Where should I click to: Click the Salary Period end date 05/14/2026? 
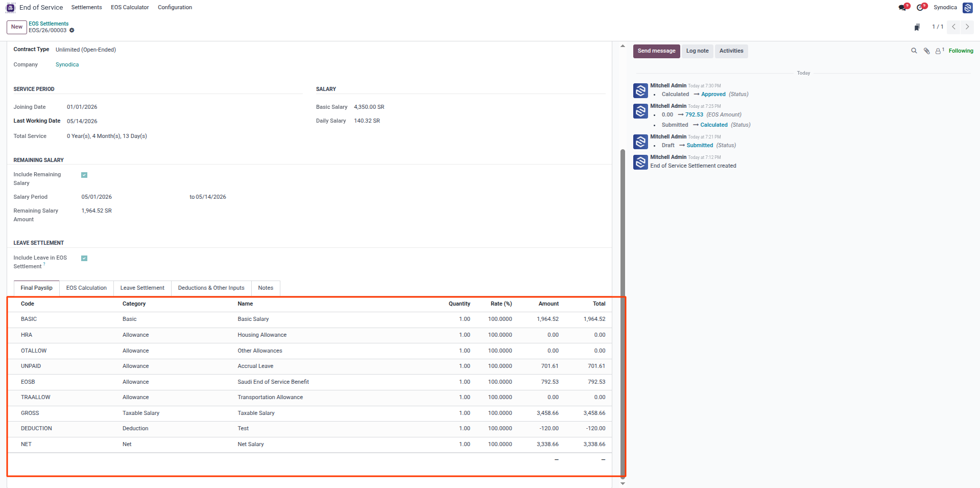211,197
